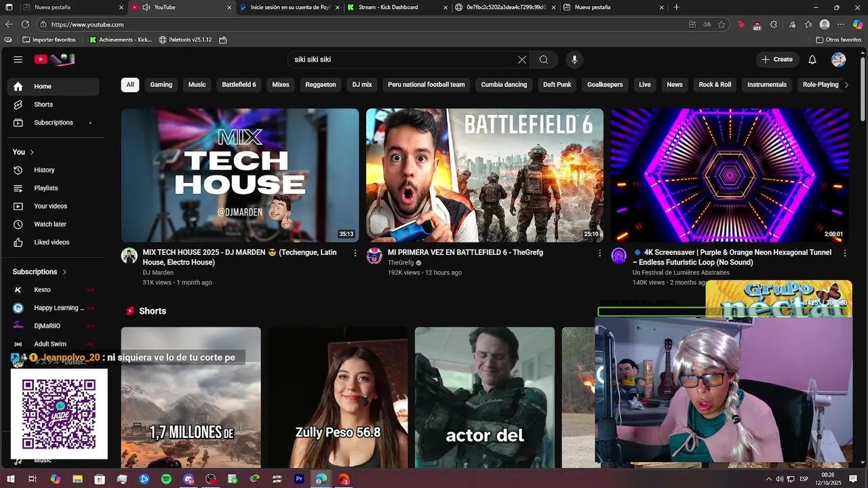Start voice search with the microphone icon

(x=574, y=60)
